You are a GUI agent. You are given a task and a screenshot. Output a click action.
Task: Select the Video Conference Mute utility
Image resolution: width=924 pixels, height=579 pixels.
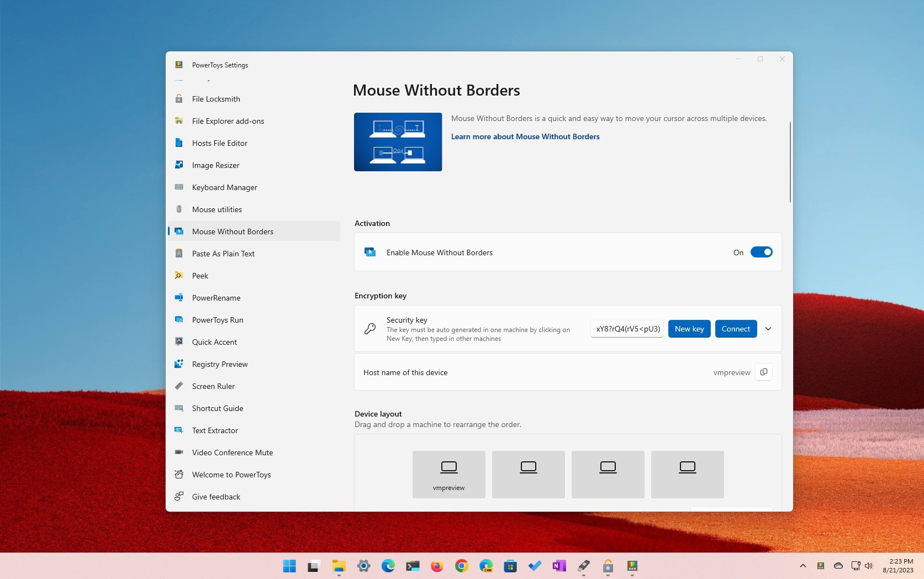(x=232, y=452)
